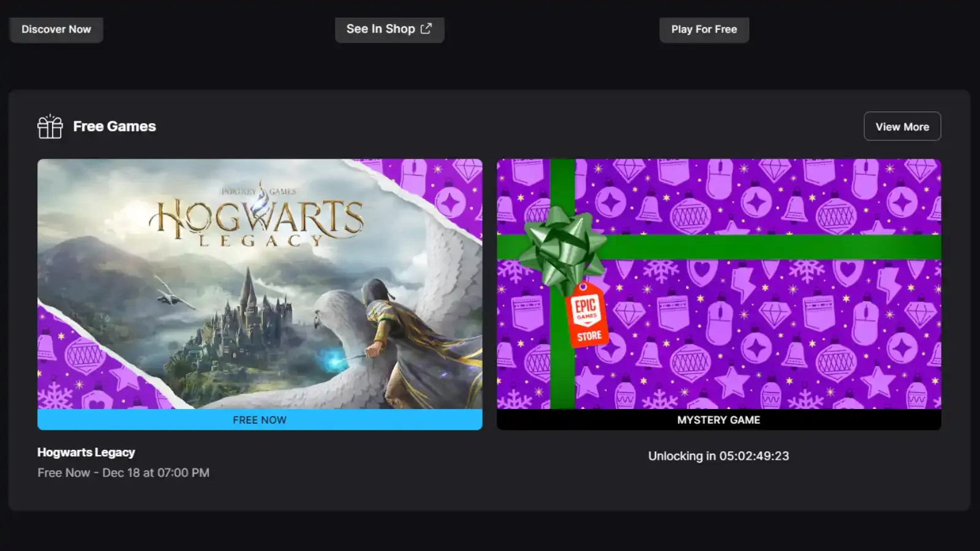This screenshot has width=980, height=551.
Task: Click the external link icon on See In Shop
Action: [427, 28]
